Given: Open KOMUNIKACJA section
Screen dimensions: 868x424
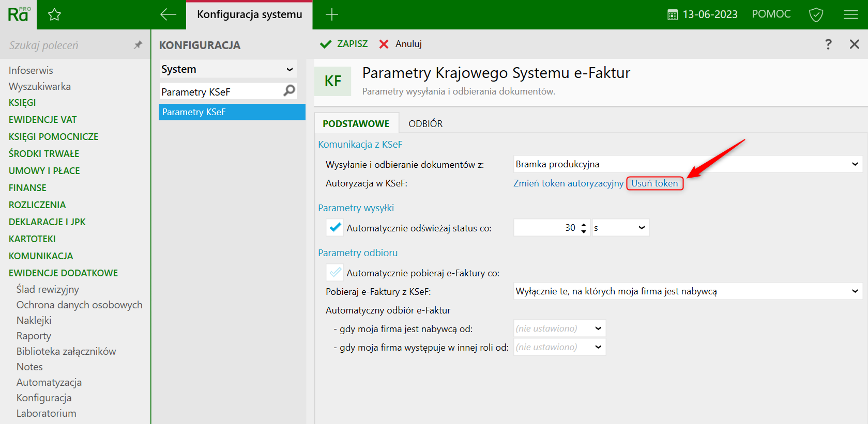Looking at the screenshot, I should pos(41,256).
